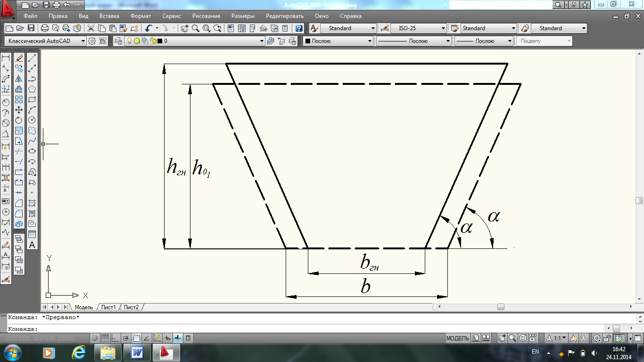Select the Hatch tool

pyautogui.click(x=32, y=203)
